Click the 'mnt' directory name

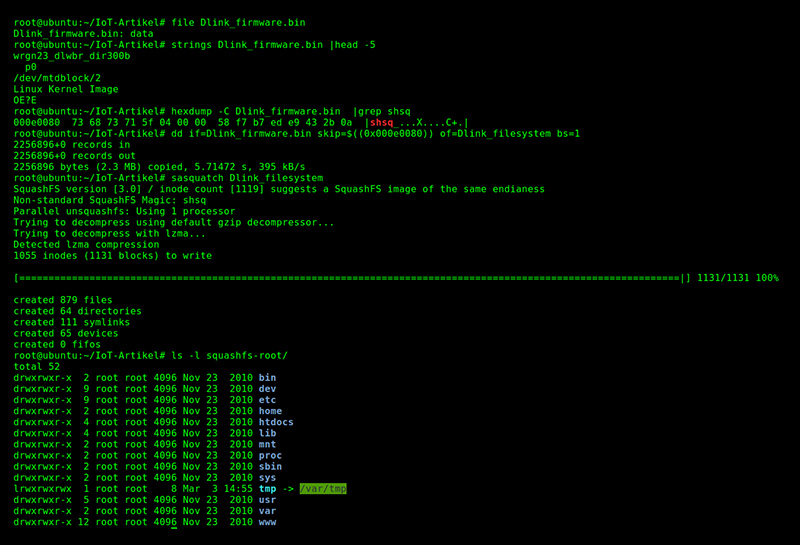[267, 444]
